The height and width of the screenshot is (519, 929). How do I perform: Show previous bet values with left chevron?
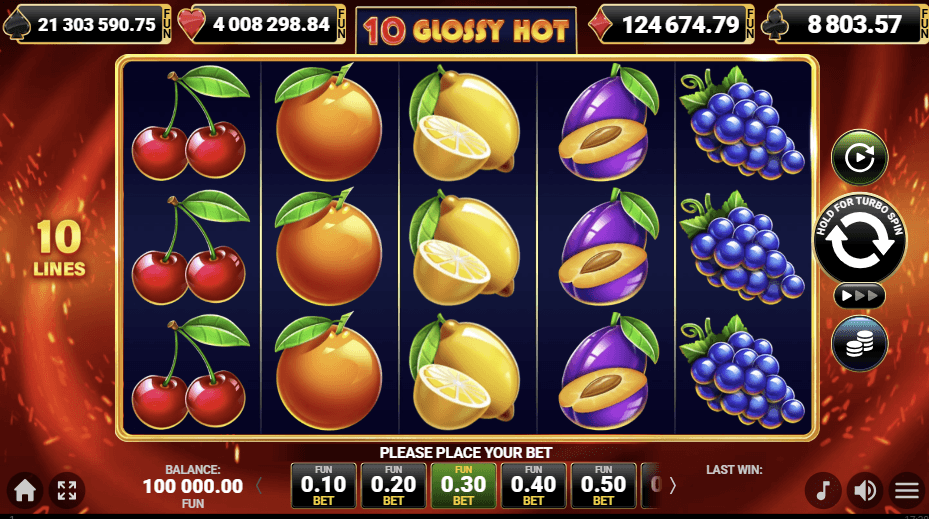tap(259, 486)
